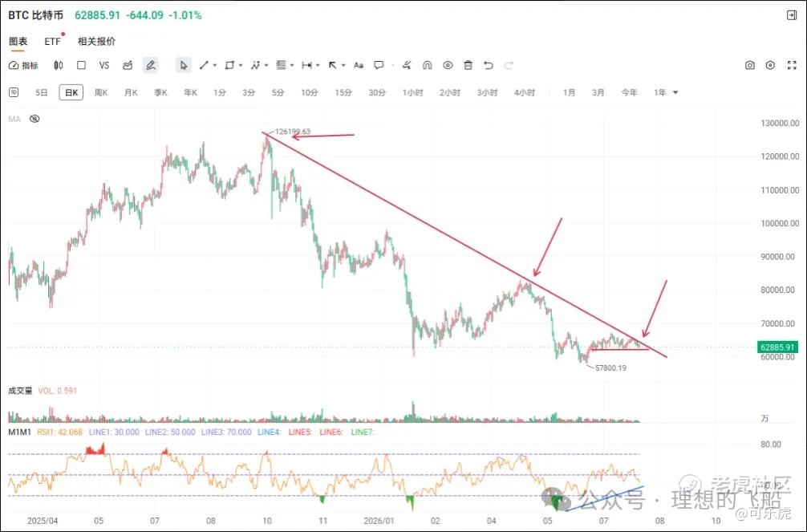This screenshot has width=807, height=532.
Task: Set range to 今年
Action: pos(629,93)
